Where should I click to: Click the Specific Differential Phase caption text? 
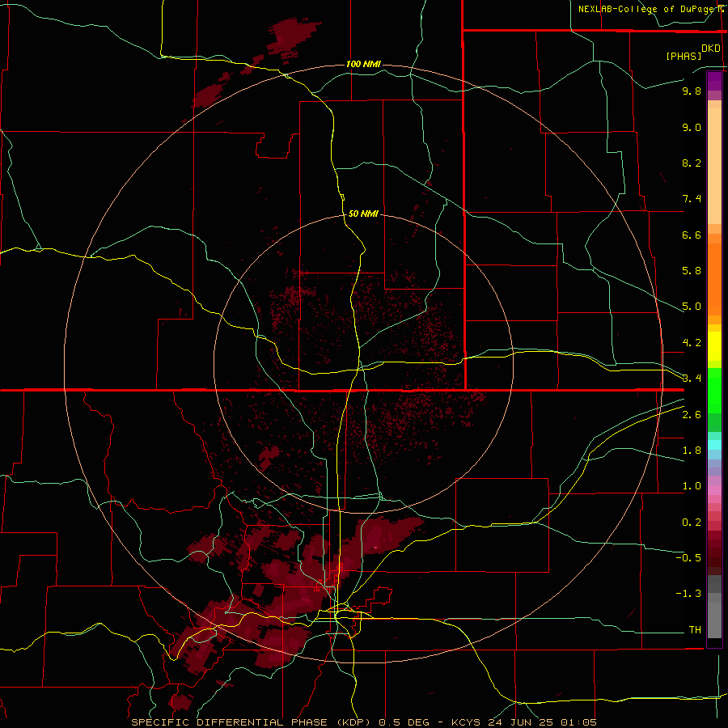click(x=363, y=722)
